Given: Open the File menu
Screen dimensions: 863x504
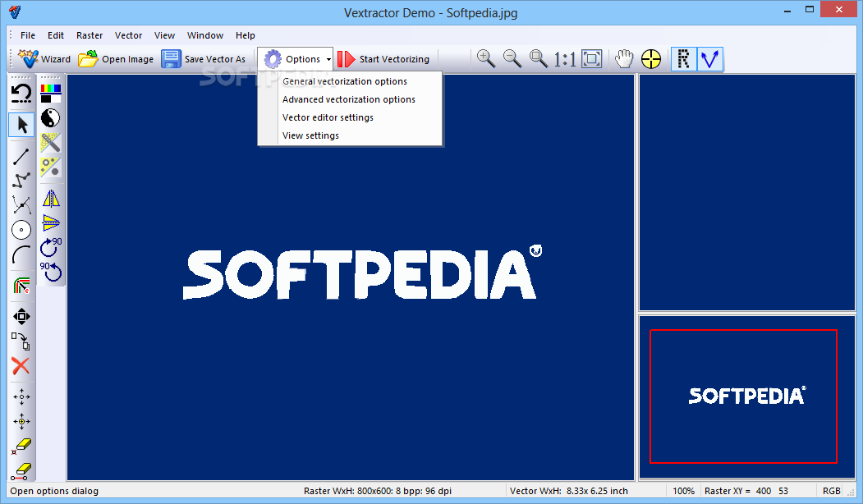Looking at the screenshot, I should [x=28, y=35].
